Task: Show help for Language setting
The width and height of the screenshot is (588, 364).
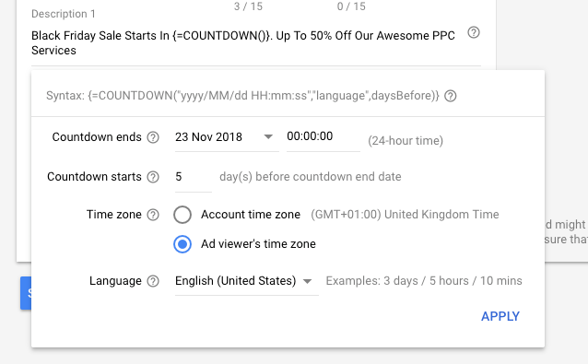Action: pyautogui.click(x=153, y=281)
